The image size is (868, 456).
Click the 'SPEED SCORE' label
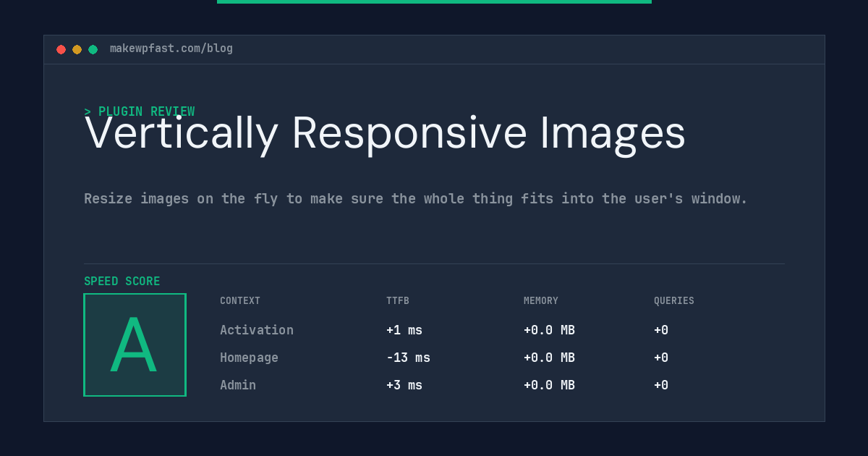click(x=122, y=281)
